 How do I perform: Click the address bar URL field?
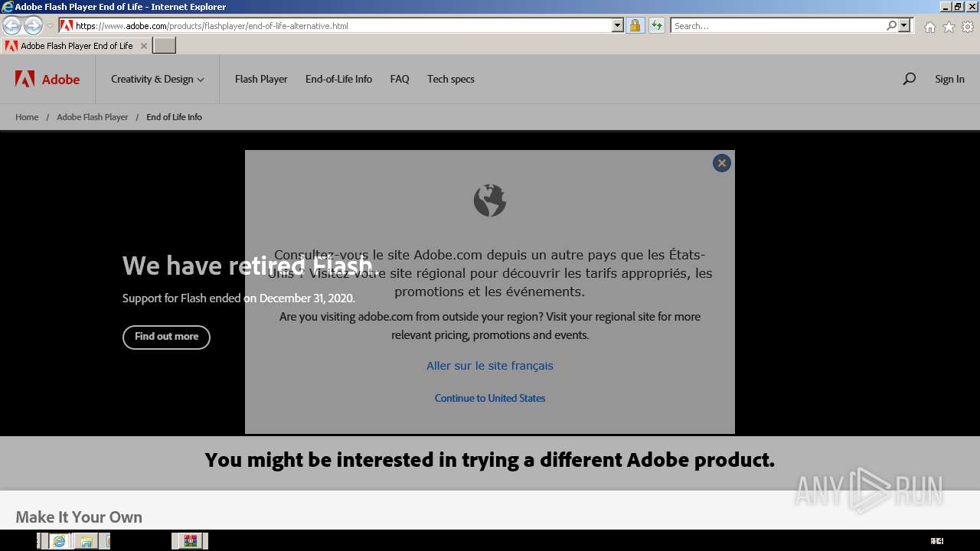(342, 25)
